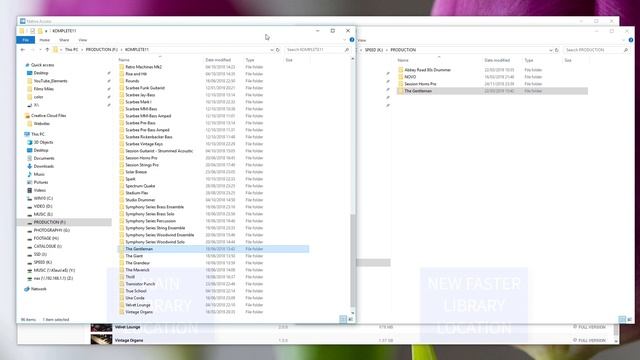Click the search magnifier in KOMPLETE11 window
Image resolution: width=640 pixels, height=360 pixels.
(347, 50)
